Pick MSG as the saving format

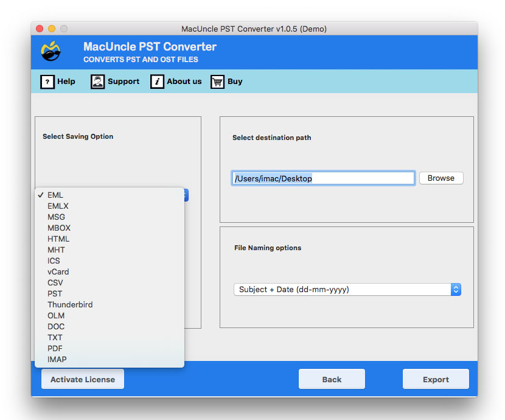pos(110,217)
